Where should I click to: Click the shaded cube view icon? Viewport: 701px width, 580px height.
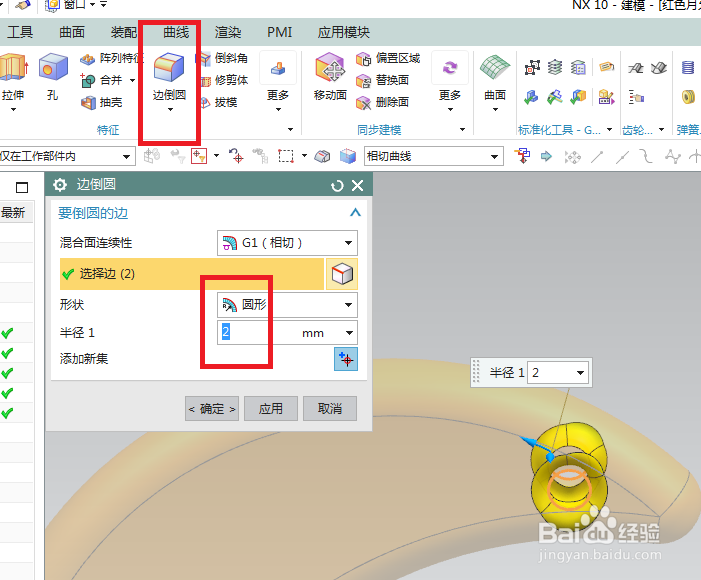coord(347,156)
